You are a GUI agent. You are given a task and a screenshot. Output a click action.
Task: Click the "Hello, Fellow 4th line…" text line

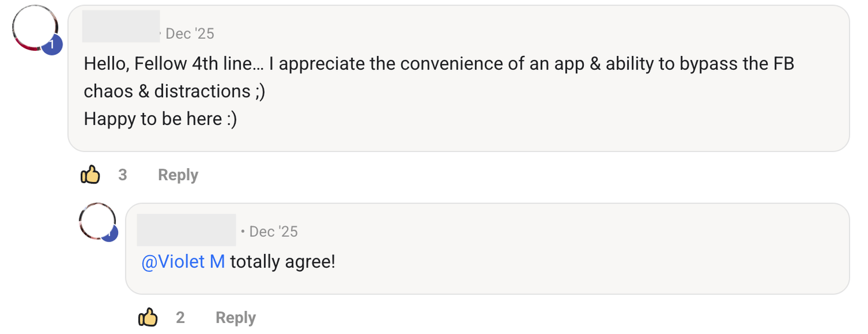[438, 63]
